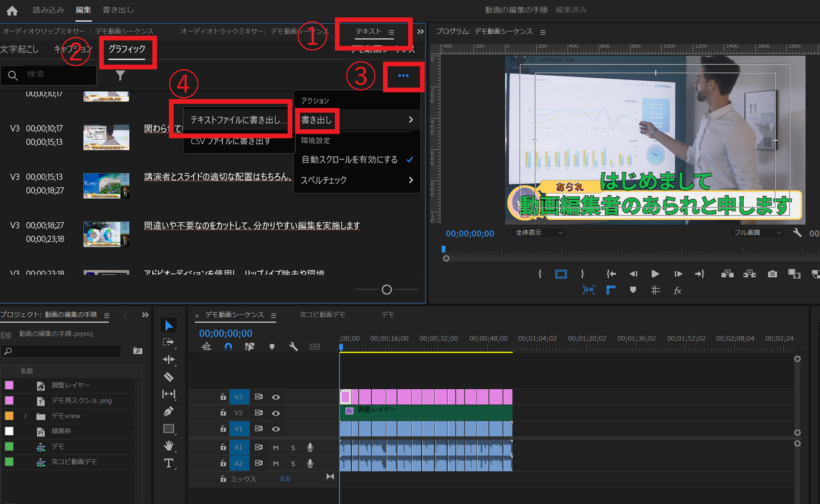Toggle snap magnet in timeline
820x504 pixels.
click(228, 347)
